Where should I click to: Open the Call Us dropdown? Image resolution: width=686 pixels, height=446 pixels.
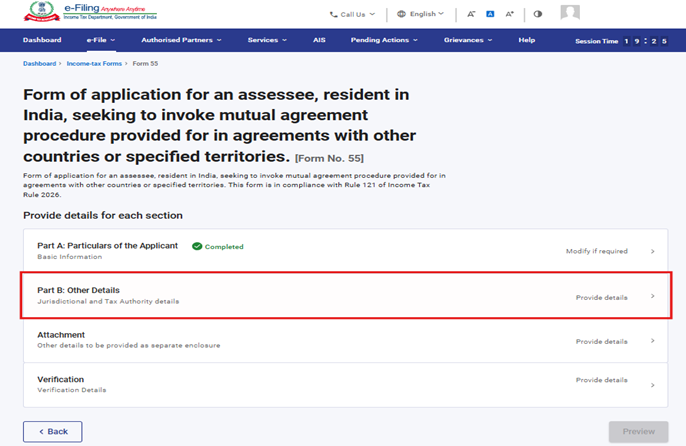(x=352, y=14)
